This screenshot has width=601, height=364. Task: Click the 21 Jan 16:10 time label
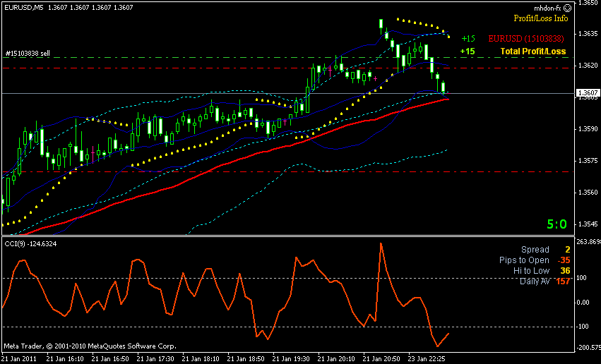(65, 359)
